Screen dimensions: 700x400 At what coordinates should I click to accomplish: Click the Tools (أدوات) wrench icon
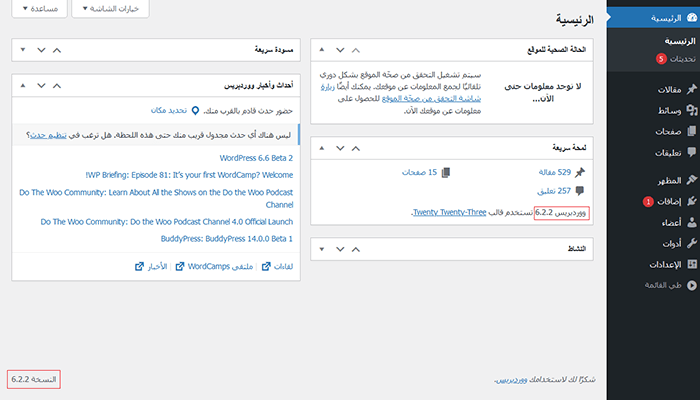click(x=692, y=243)
